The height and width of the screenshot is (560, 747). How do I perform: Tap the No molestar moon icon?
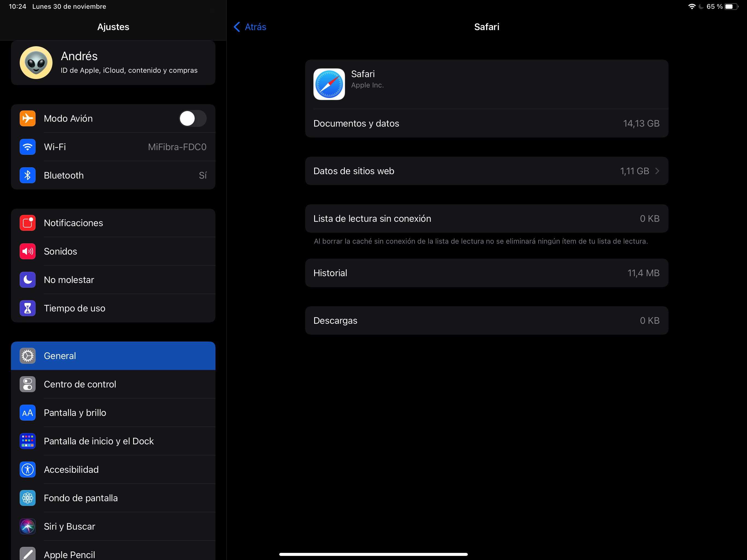click(27, 280)
